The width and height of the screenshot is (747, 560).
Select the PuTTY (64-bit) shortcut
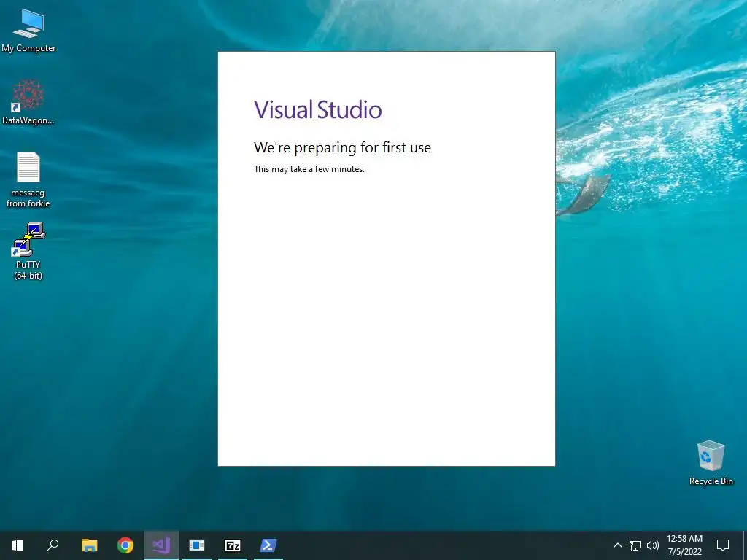click(x=28, y=251)
